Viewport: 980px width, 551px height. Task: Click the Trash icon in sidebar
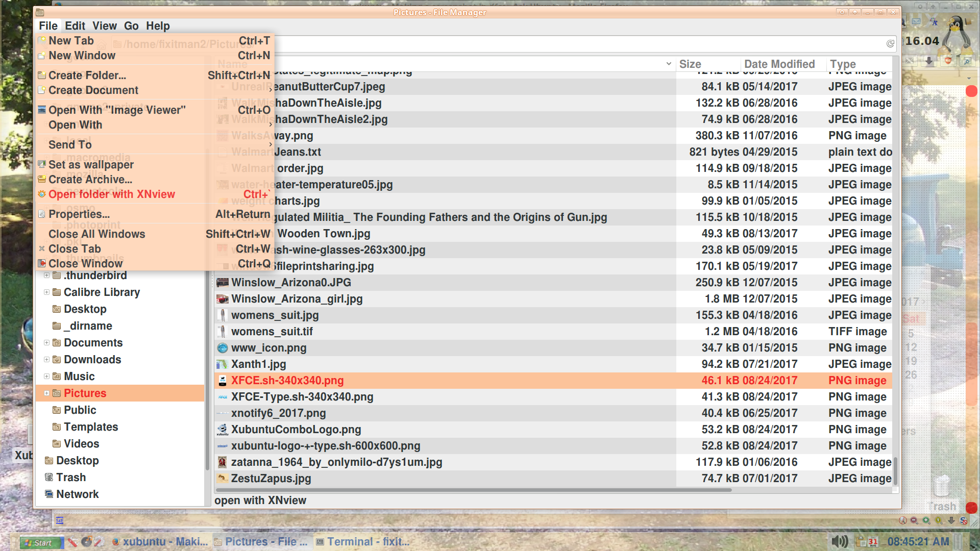49,477
